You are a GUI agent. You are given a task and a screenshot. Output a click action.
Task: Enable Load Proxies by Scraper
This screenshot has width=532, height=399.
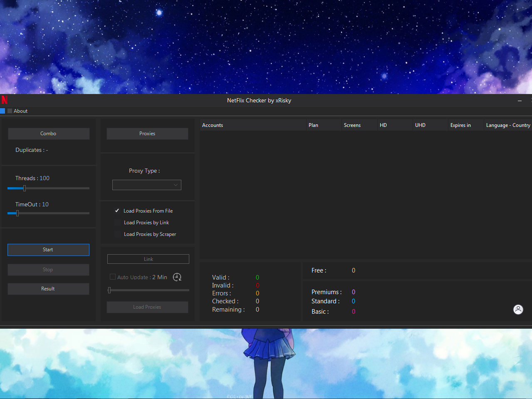pos(117,234)
